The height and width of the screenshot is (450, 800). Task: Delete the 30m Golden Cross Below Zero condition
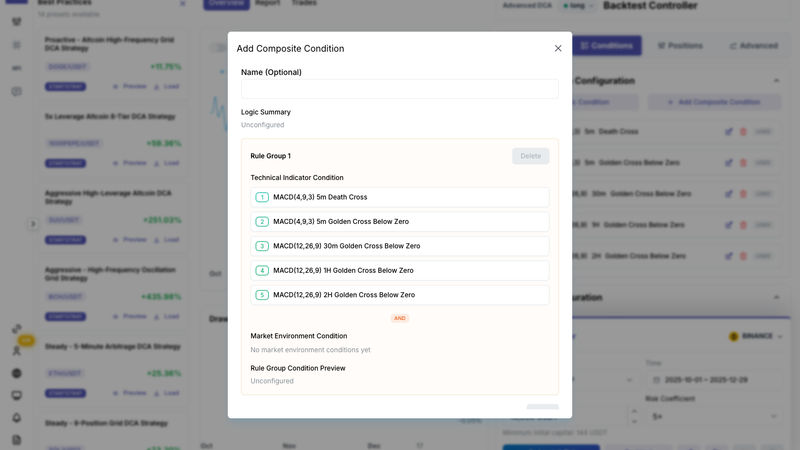(x=743, y=194)
